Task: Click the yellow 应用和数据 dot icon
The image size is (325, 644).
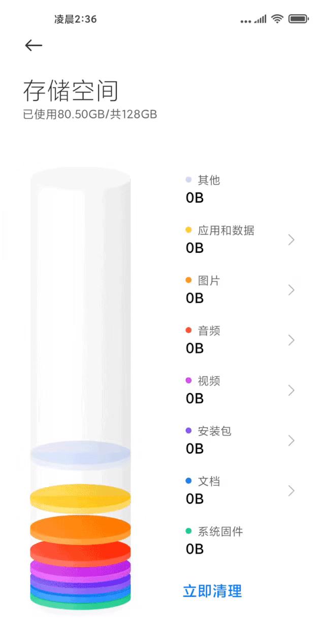Action: [x=188, y=229]
